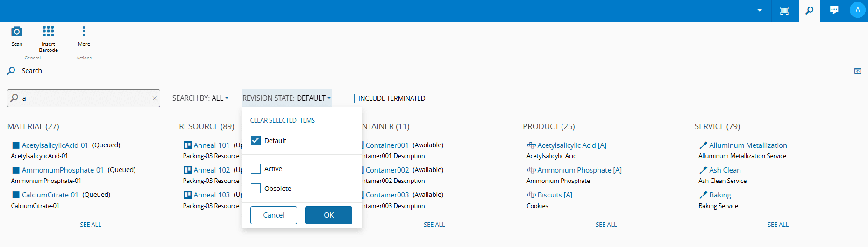Confirm selection with OK button
This screenshot has height=247, width=868.
pos(328,215)
